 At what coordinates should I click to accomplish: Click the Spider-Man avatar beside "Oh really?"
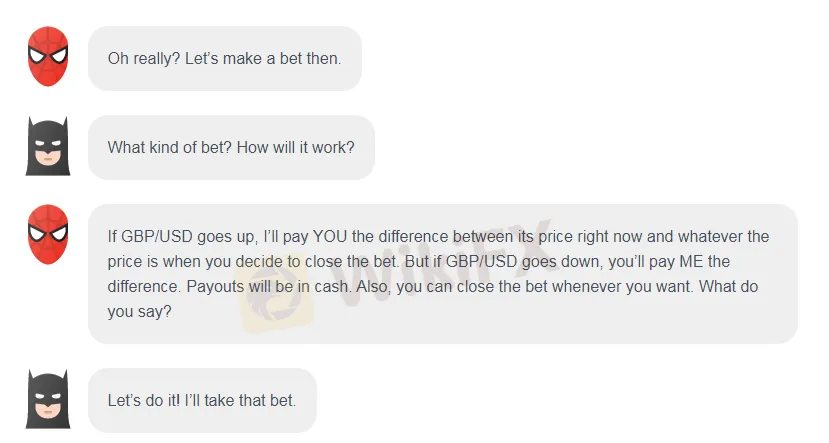pyautogui.click(x=47, y=58)
